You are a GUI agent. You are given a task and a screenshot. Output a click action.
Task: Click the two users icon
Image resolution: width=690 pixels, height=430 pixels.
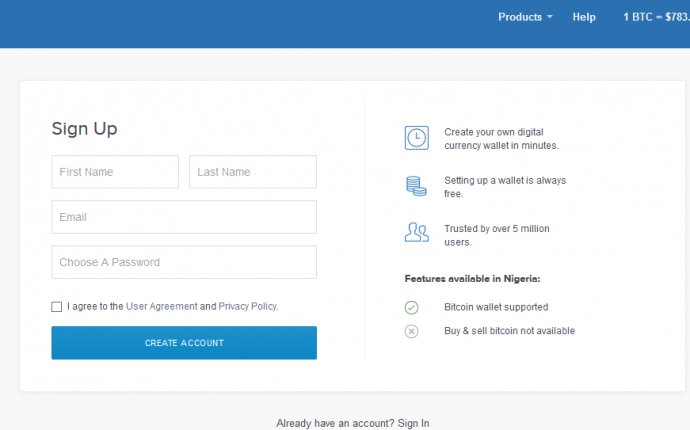click(416, 232)
